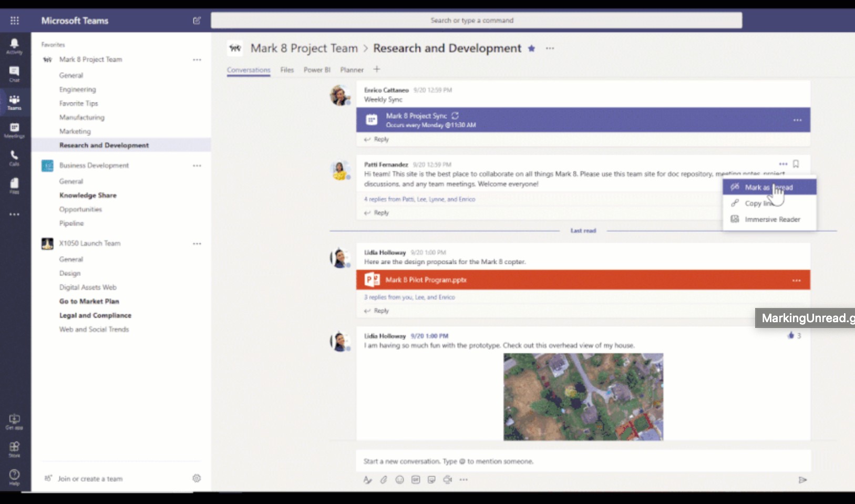This screenshot has height=504, width=855.
Task: Toggle the favorite star for this channel
Action: pyautogui.click(x=531, y=48)
